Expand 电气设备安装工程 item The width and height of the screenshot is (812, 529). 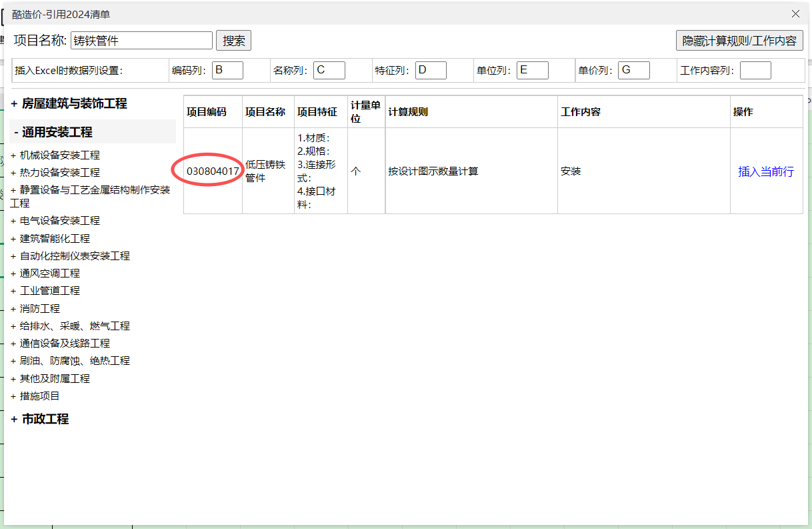[55, 220]
